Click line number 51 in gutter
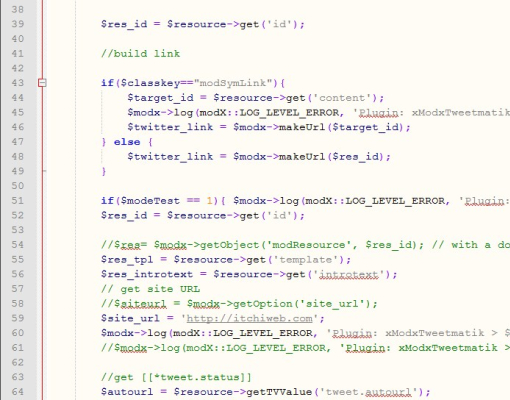The width and height of the screenshot is (510, 400). [18, 201]
